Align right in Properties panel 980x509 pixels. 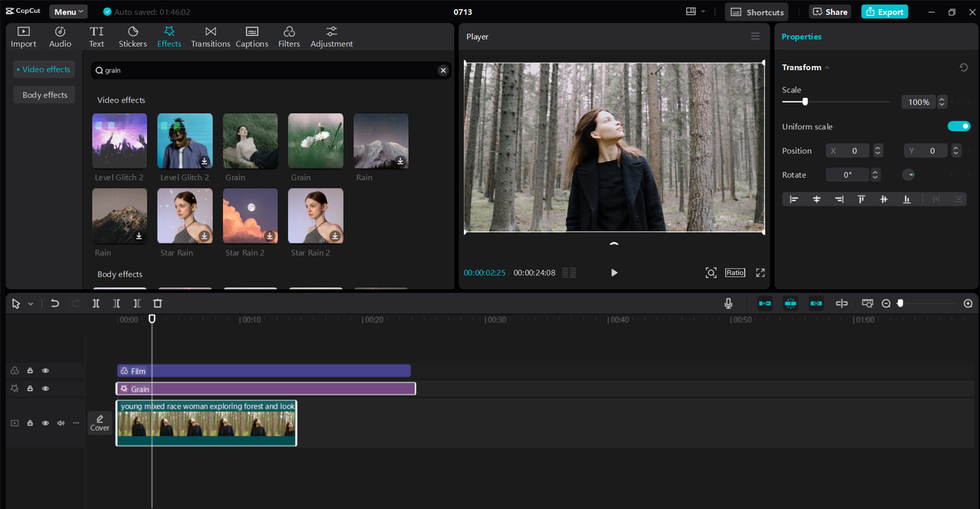click(x=839, y=199)
